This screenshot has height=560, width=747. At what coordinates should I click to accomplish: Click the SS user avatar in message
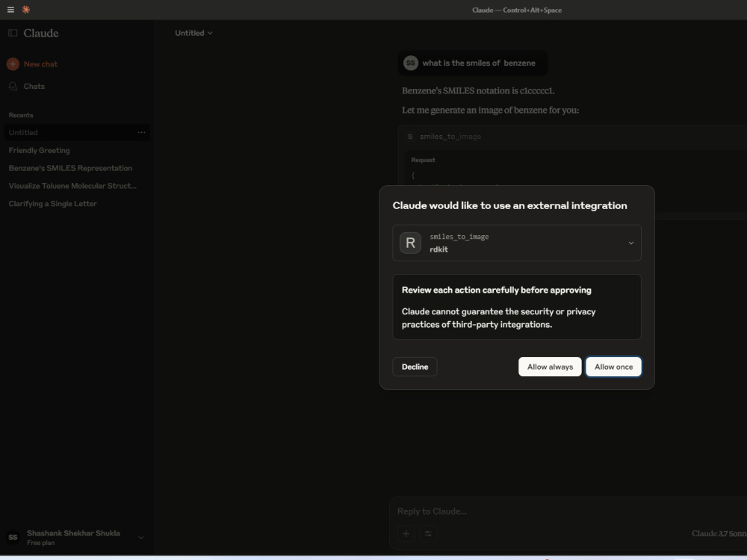click(411, 63)
